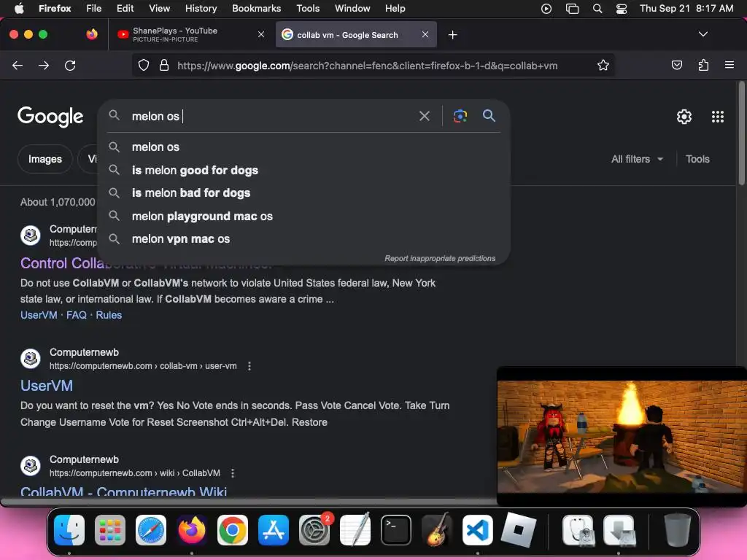
Task: Open TextEdit from the Dock
Action: [355, 529]
